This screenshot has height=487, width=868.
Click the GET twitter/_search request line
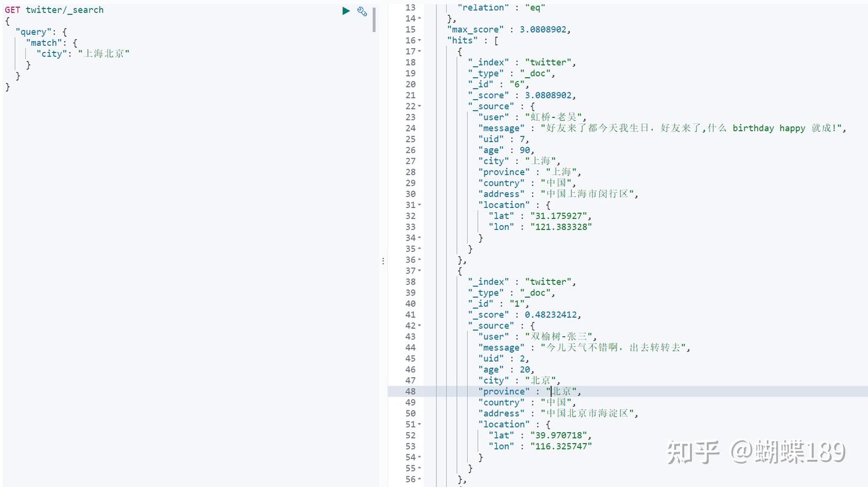coord(54,10)
